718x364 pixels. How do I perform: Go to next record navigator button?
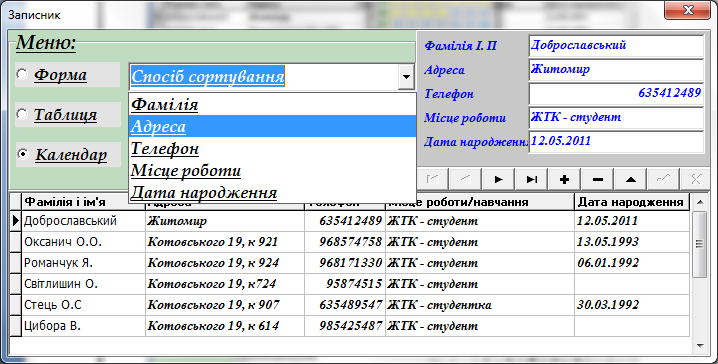[498, 179]
